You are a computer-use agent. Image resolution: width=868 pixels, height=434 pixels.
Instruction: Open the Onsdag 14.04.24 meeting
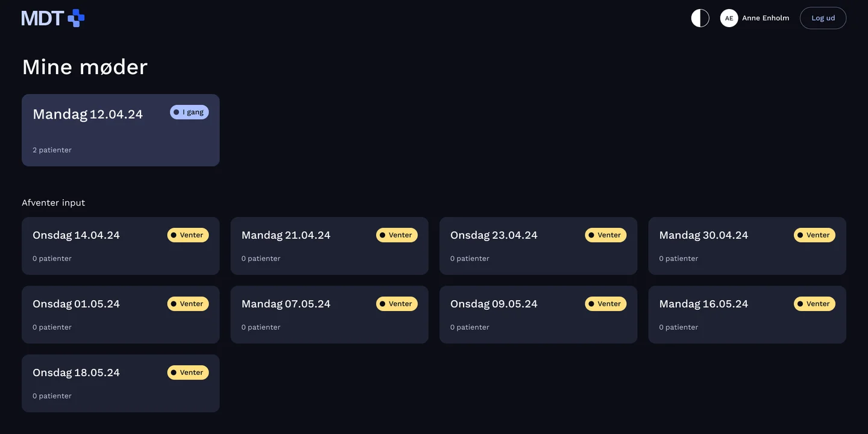[x=121, y=246]
